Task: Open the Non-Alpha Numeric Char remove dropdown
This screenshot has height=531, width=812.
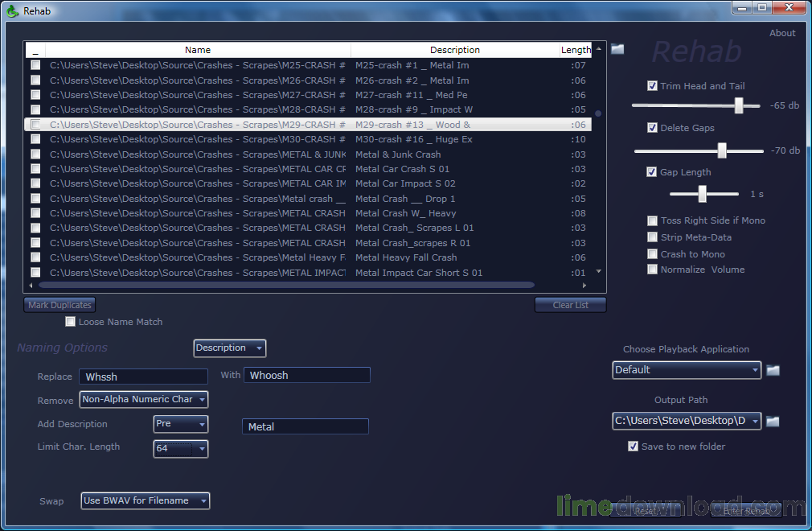Action: click(143, 399)
